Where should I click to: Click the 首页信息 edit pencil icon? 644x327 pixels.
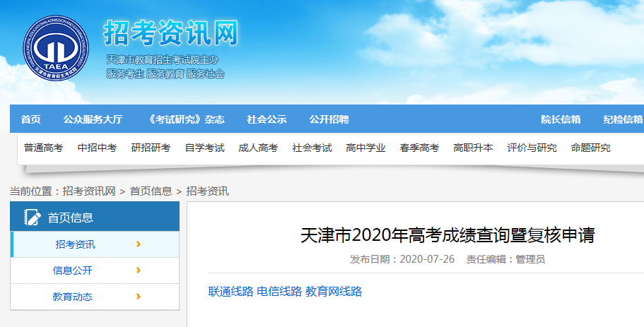[x=33, y=218]
